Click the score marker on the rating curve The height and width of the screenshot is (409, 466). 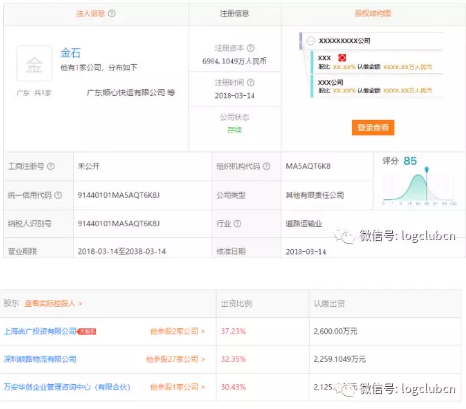(427, 170)
